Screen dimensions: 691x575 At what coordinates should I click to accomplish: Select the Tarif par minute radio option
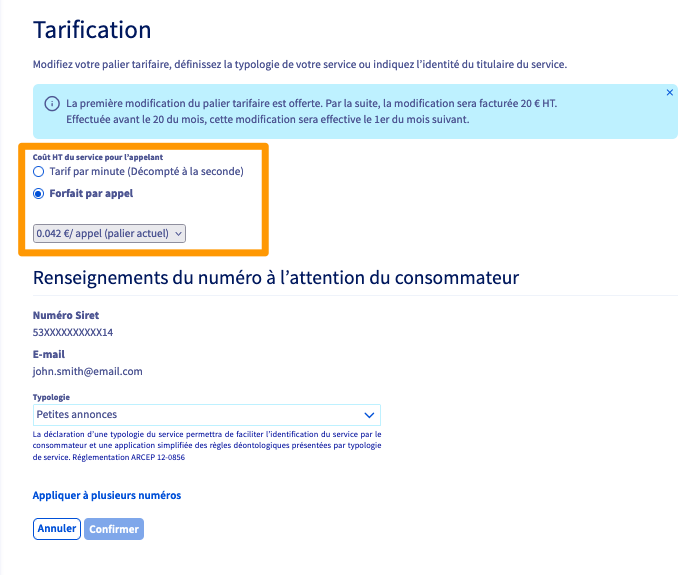[39, 172]
